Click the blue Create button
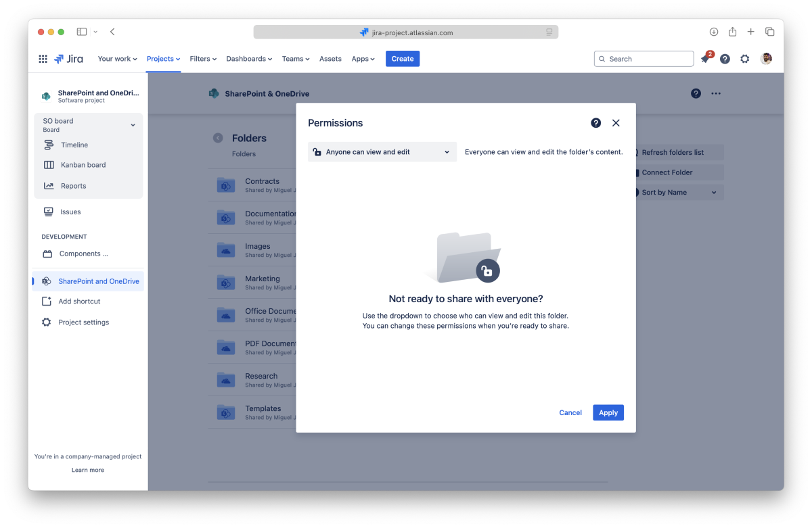The height and width of the screenshot is (528, 812). (403, 59)
